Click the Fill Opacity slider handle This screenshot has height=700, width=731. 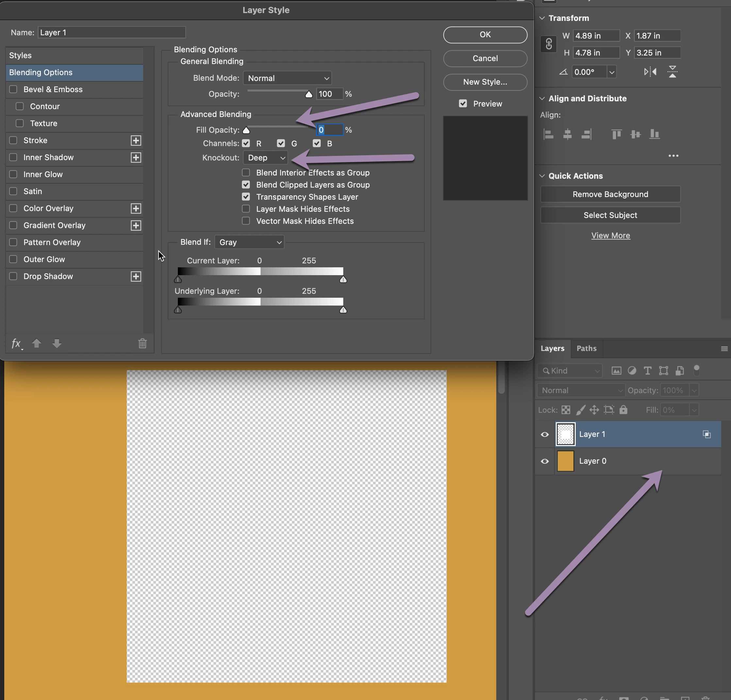click(x=246, y=130)
